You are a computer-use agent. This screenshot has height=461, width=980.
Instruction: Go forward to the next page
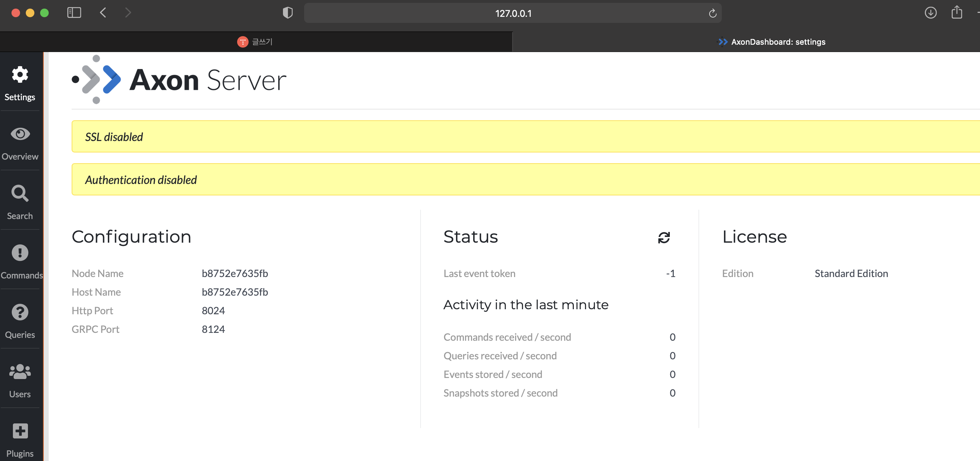128,13
